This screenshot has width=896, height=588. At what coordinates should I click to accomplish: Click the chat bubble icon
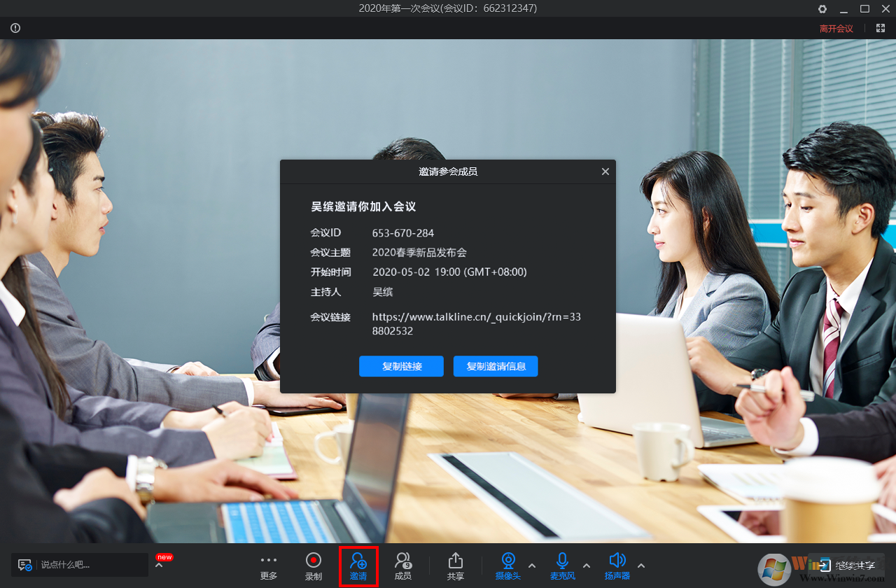pos(25,564)
